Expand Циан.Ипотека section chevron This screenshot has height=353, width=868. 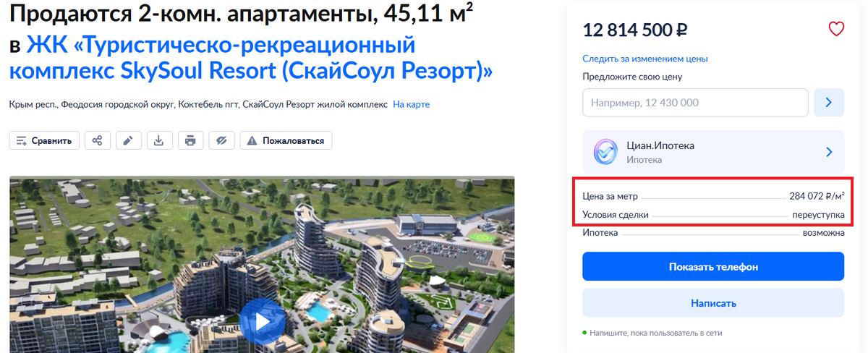coord(829,152)
